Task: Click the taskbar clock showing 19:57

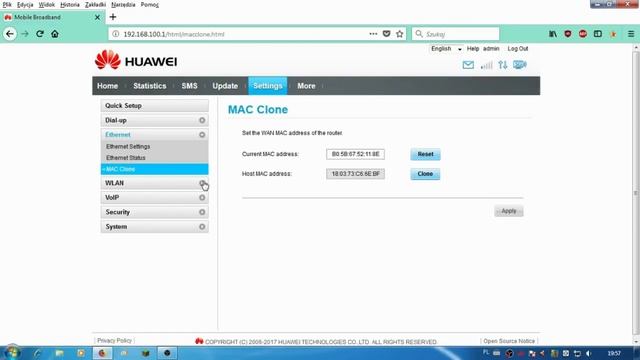Action: [614, 353]
